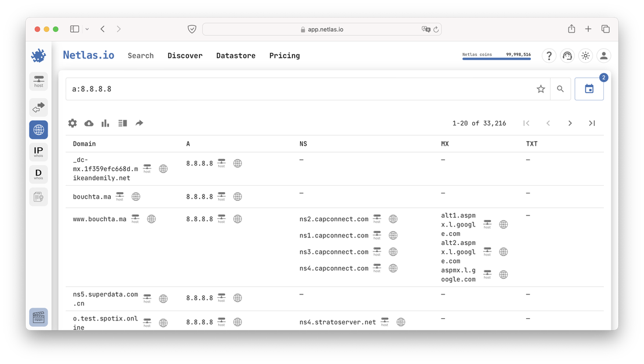Open the Datastore section

point(236,56)
